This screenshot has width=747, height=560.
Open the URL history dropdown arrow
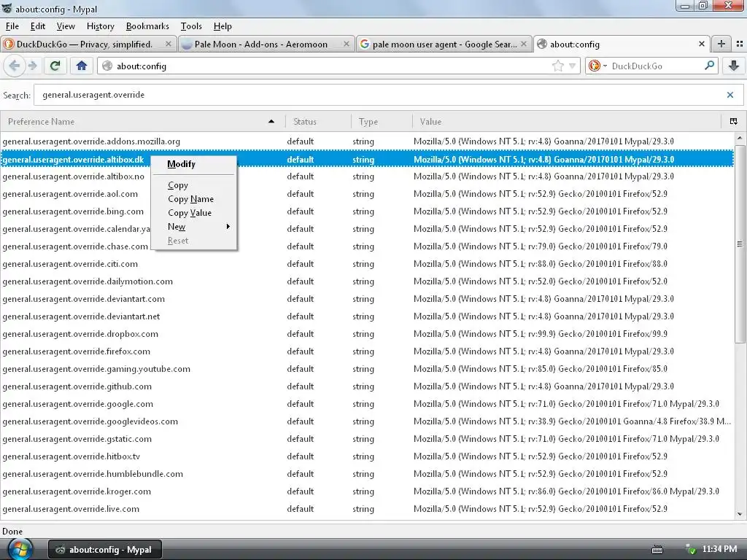coord(572,66)
